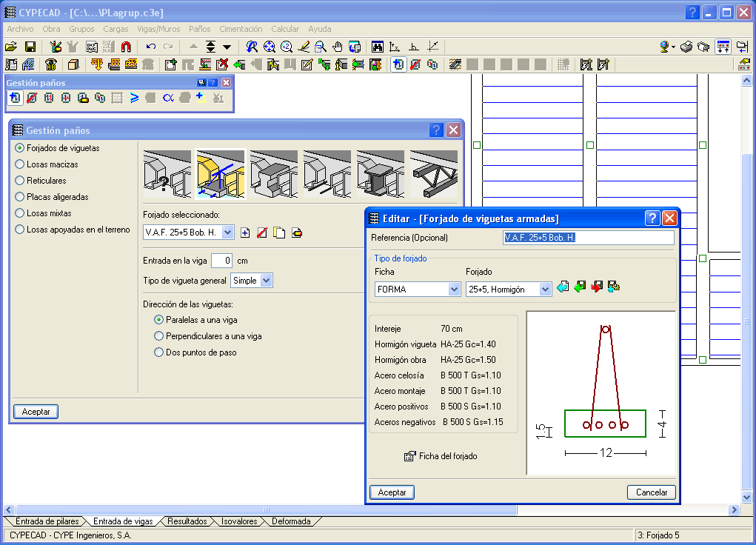Click the hand pan tool icon
This screenshot has height=545, width=756.
coord(338,47)
